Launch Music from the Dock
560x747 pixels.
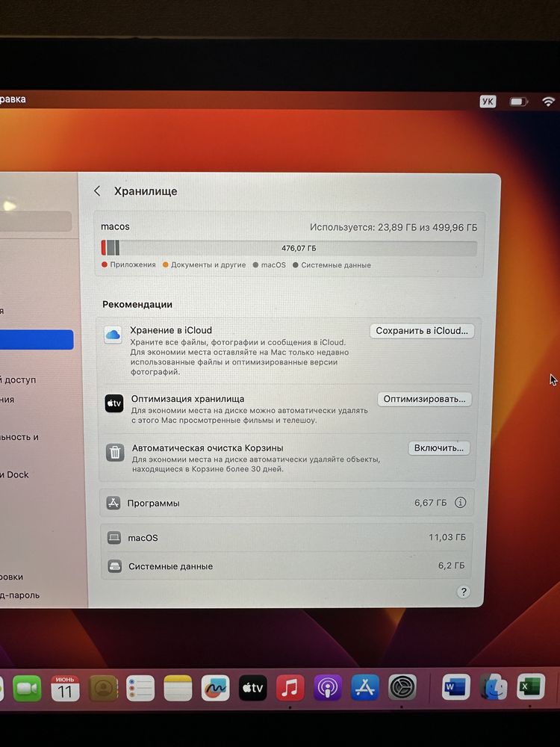click(290, 687)
